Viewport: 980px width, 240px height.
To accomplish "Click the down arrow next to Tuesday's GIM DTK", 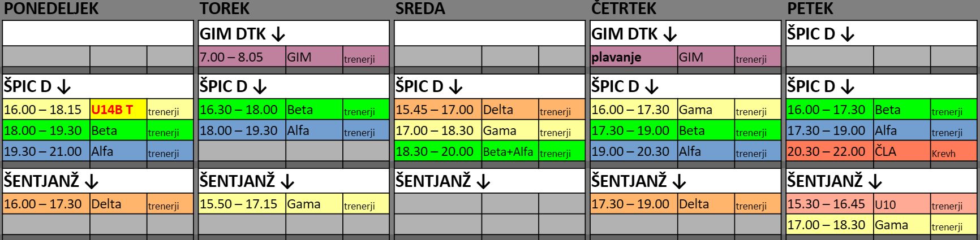I will click(278, 34).
